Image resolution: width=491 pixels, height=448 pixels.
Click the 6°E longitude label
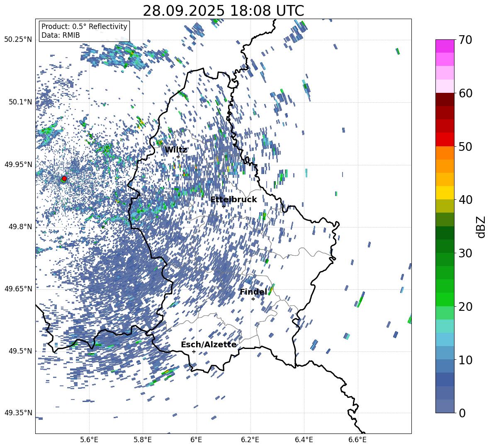[196, 440]
